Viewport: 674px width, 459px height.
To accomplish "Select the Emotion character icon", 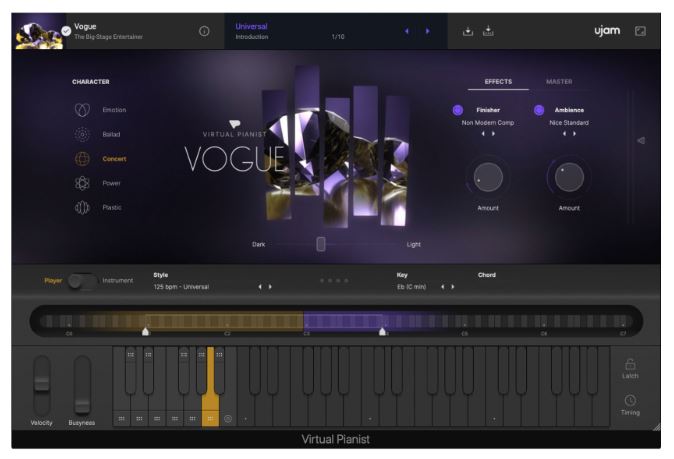I will [82, 110].
